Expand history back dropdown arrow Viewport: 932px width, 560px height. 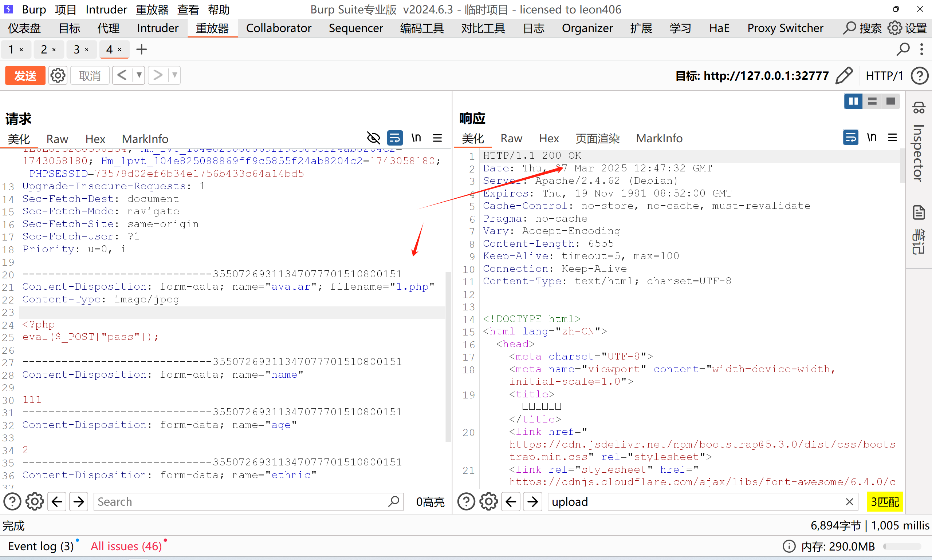(139, 75)
